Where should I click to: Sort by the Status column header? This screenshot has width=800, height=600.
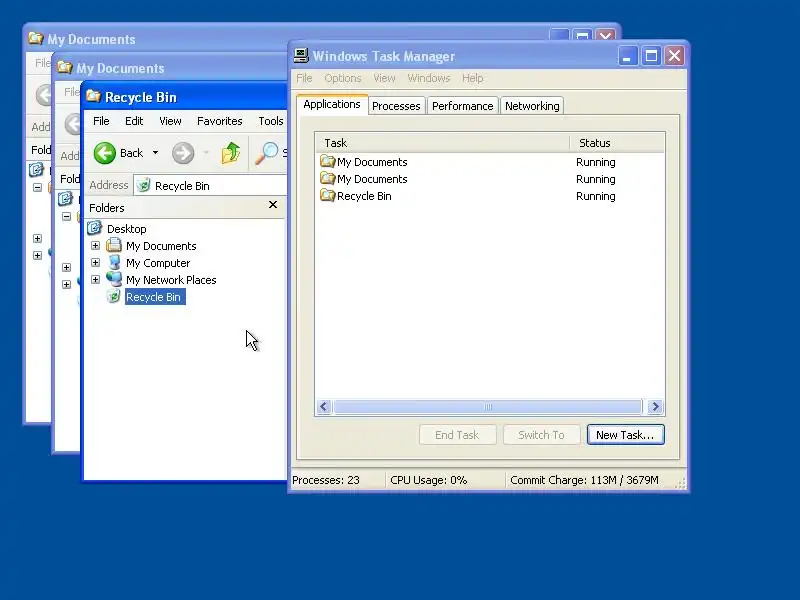pyautogui.click(x=617, y=143)
